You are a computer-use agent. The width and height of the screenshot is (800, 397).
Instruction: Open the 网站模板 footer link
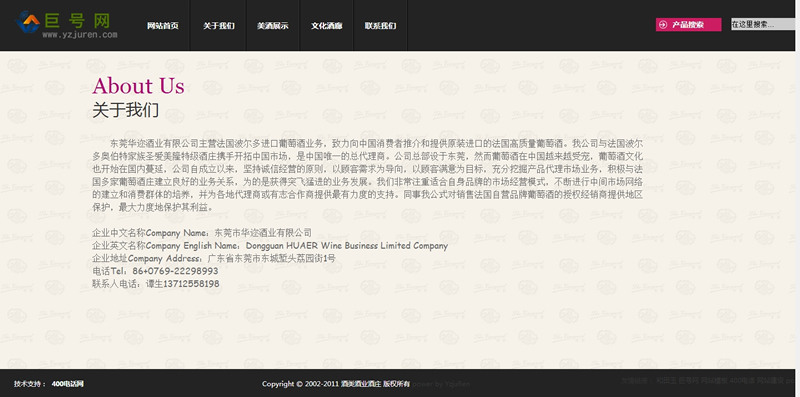(714, 381)
